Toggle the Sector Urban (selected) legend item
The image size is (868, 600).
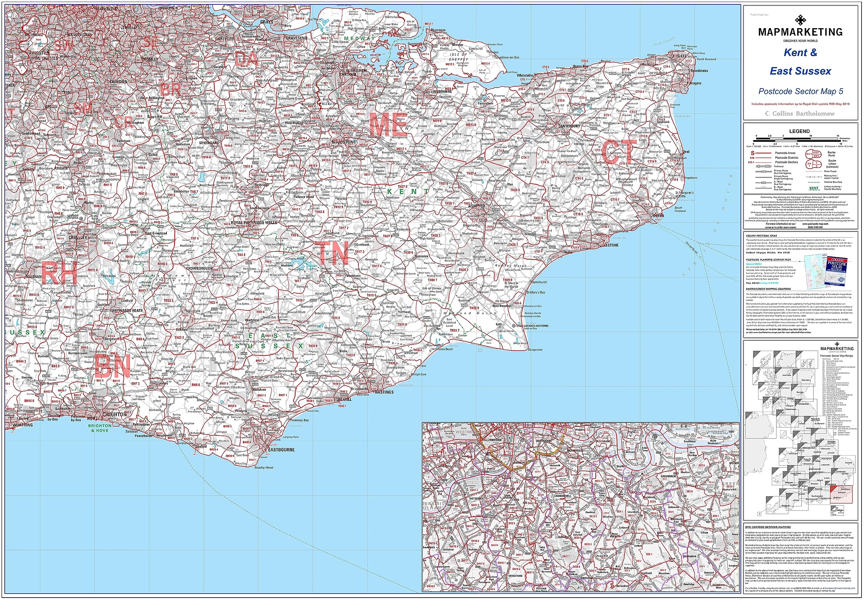point(814,164)
